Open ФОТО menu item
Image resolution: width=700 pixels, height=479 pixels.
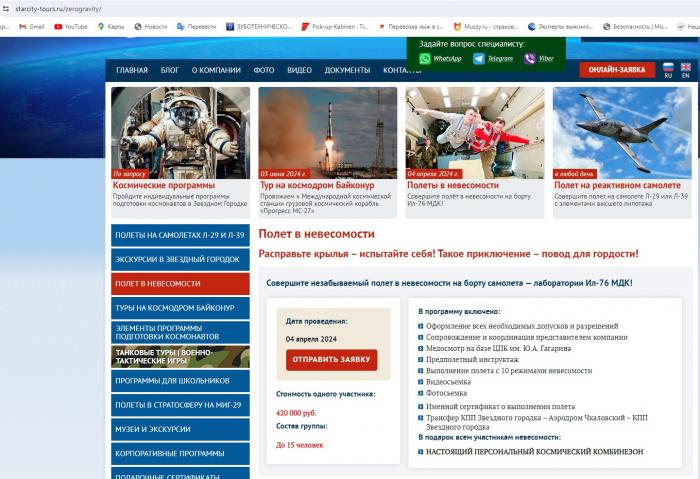(264, 70)
